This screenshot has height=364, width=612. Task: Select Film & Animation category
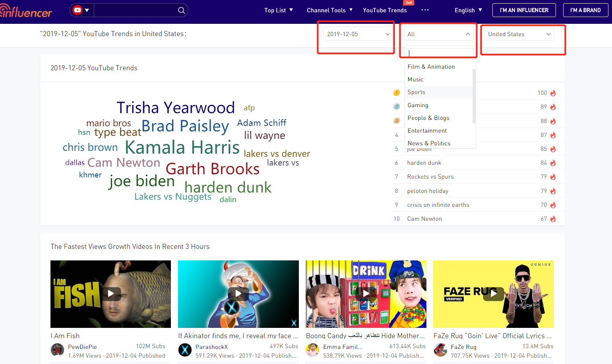pyautogui.click(x=431, y=67)
